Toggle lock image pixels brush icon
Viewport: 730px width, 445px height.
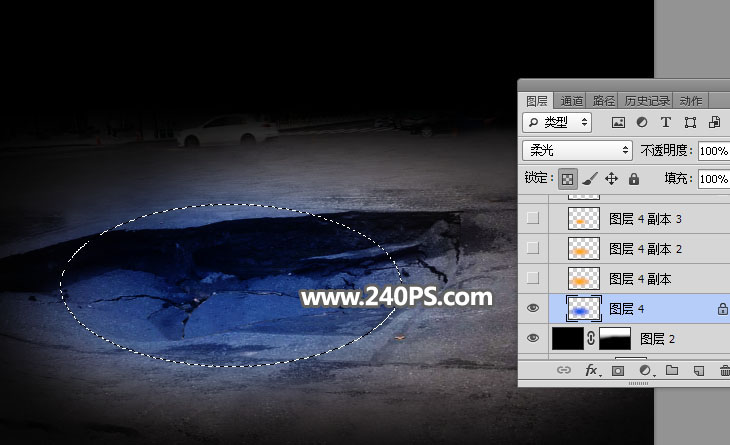click(590, 179)
